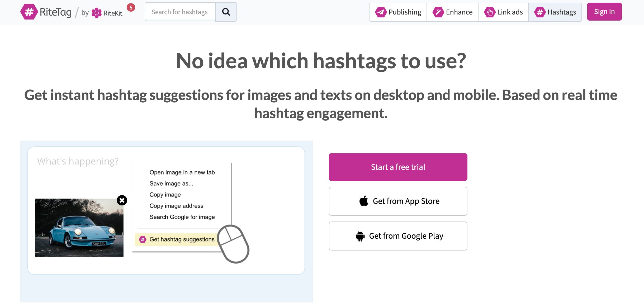Choose Copy image address in the menu
The width and height of the screenshot is (644, 308).
pos(177,206)
